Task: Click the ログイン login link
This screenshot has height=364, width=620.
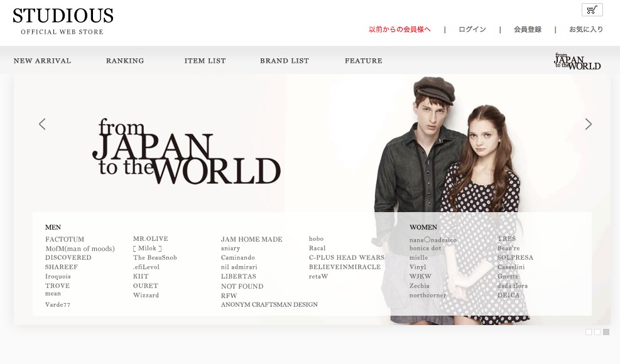Action: click(x=472, y=29)
